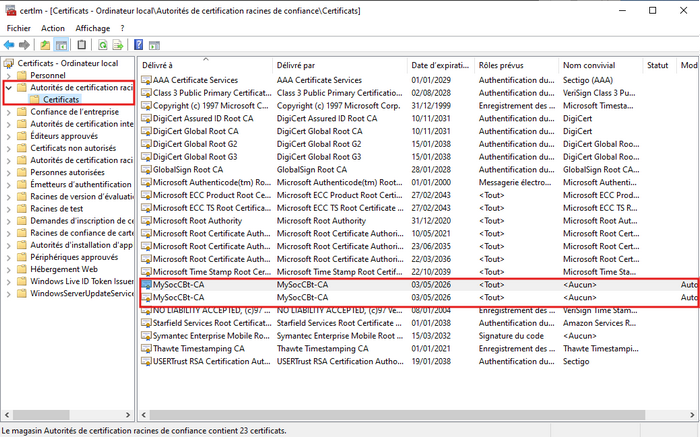Collapse Autorités de certification racines node
This screenshot has width=700, height=437.
[9, 88]
